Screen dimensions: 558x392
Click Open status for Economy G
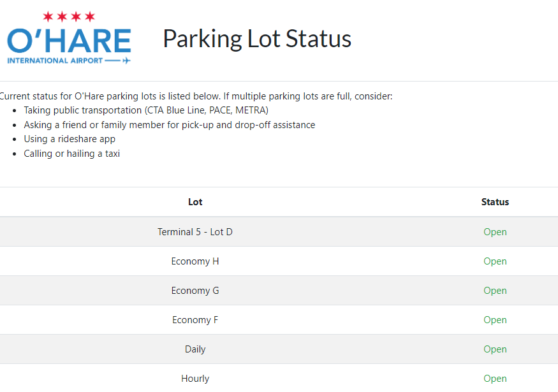point(495,291)
